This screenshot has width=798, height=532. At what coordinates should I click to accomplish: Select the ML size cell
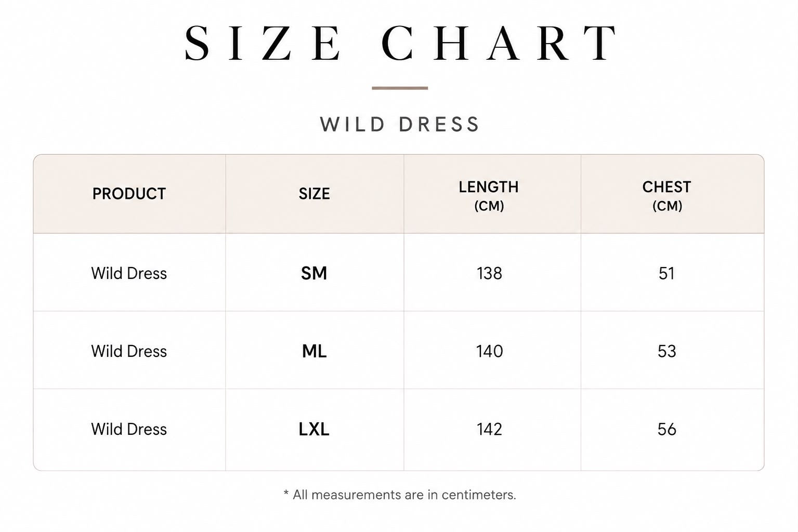click(314, 351)
